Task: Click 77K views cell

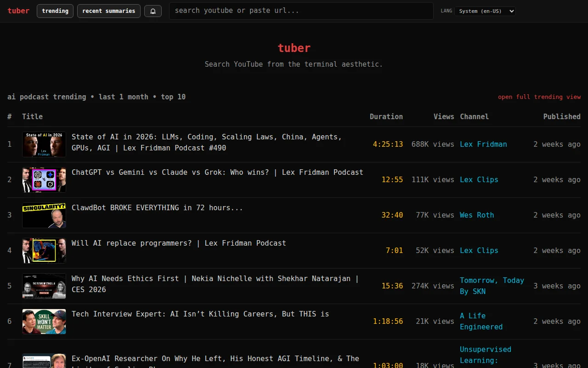Action: tap(435, 215)
